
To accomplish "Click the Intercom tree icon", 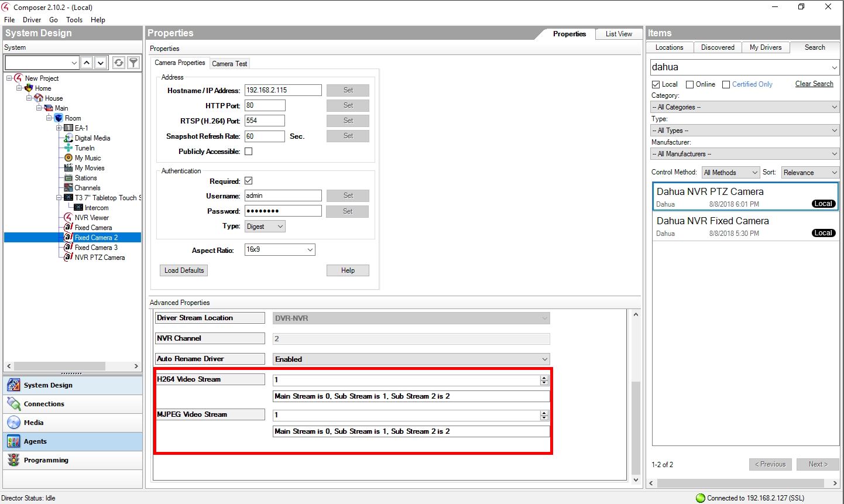I will click(78, 208).
